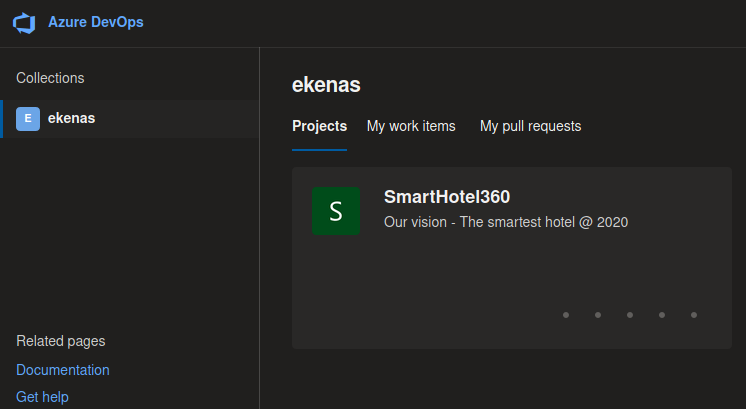This screenshot has width=746, height=409.
Task: Open the Get help link
Action: point(42,397)
